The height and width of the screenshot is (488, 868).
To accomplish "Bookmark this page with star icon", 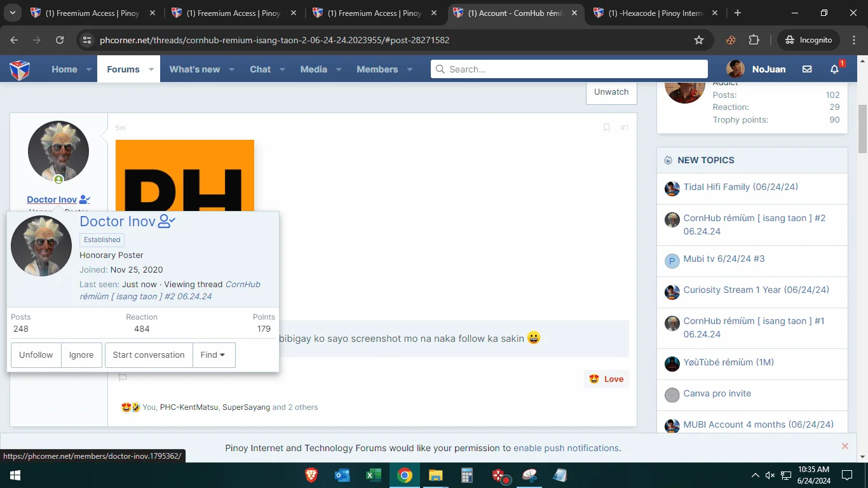I will pos(699,40).
